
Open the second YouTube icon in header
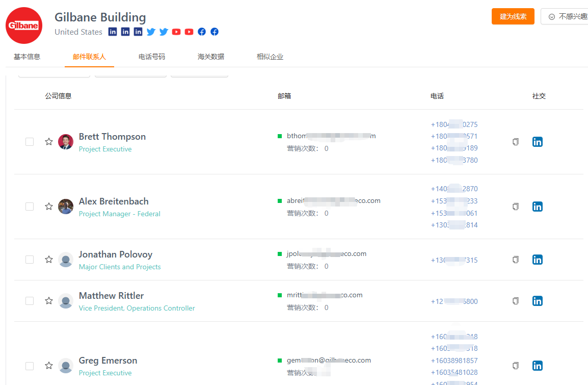pos(189,32)
